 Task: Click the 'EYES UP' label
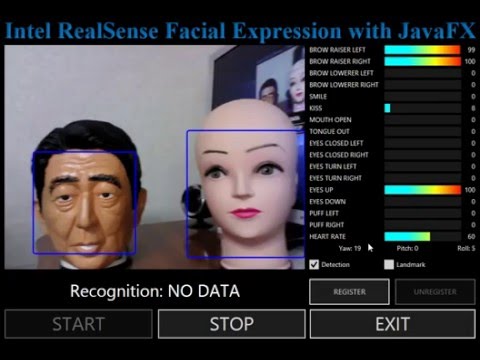(x=321, y=190)
